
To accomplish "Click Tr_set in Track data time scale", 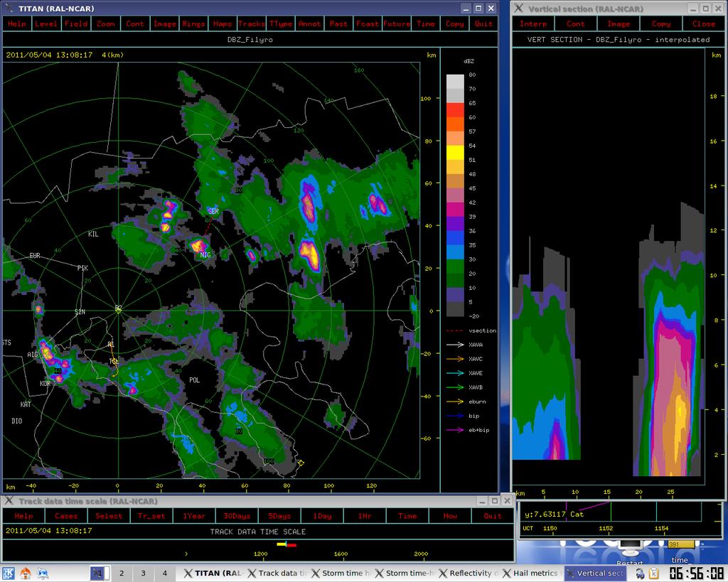I will pyautogui.click(x=151, y=516).
